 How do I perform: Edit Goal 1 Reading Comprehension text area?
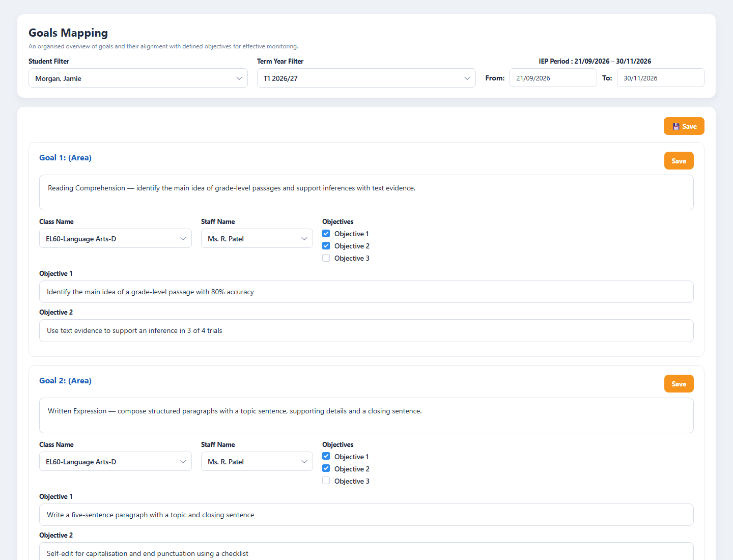[366, 192]
